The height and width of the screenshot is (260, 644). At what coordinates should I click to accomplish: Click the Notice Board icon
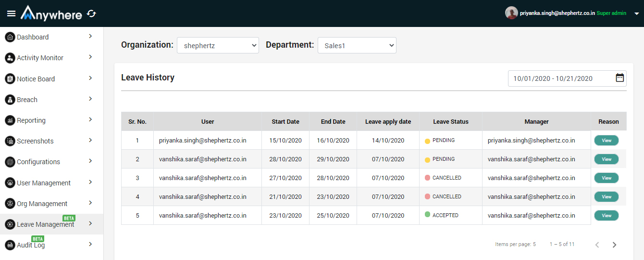(10, 79)
